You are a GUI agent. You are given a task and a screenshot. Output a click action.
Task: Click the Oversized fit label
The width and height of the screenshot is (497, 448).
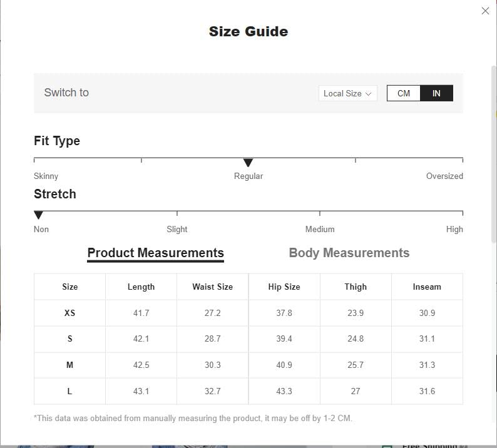click(444, 176)
